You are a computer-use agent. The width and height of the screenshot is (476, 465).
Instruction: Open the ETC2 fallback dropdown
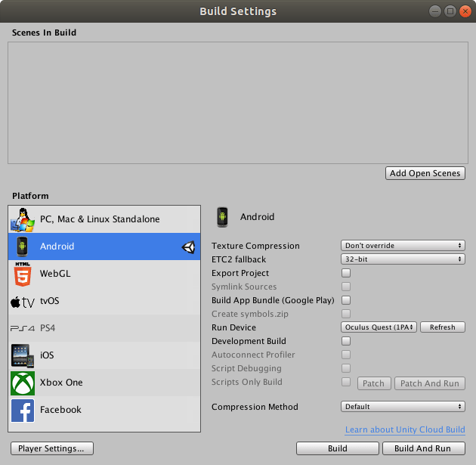pyautogui.click(x=403, y=259)
